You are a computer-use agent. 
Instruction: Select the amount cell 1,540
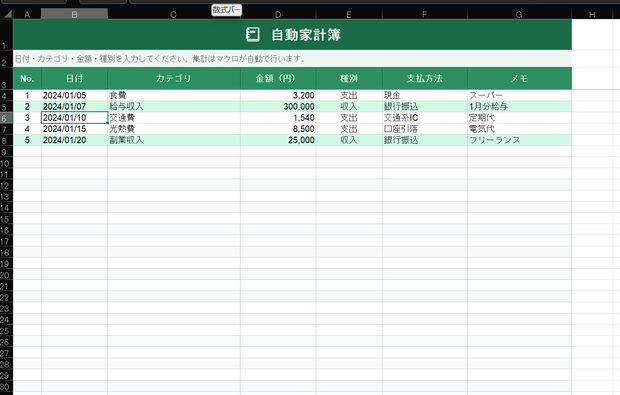pyautogui.click(x=278, y=117)
